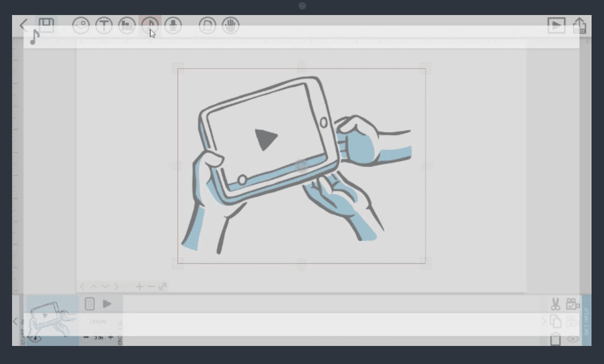Play the selected timeline element
Image resolution: width=604 pixels, height=364 pixels.
(x=107, y=303)
